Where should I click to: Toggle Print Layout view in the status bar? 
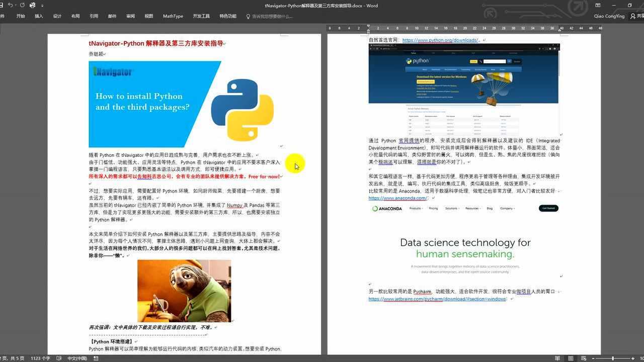(572, 358)
